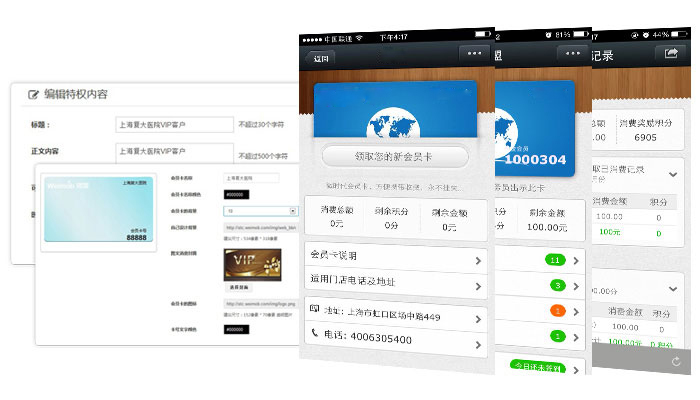Tap the refresh icon at bottom right
The height and width of the screenshot is (400, 700).
(x=676, y=361)
